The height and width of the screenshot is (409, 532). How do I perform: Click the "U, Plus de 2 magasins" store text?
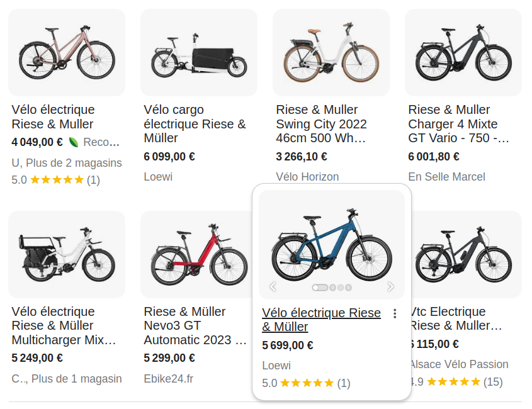point(67,163)
